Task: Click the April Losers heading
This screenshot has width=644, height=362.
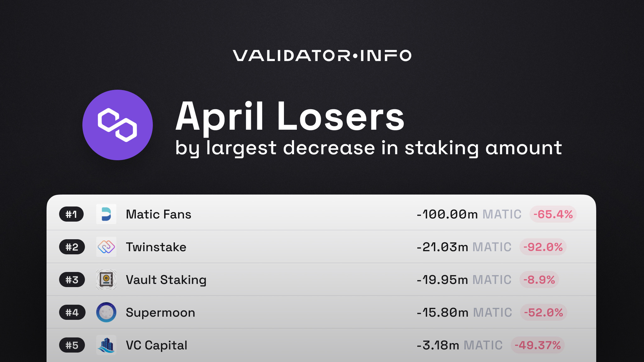Action: click(x=290, y=116)
